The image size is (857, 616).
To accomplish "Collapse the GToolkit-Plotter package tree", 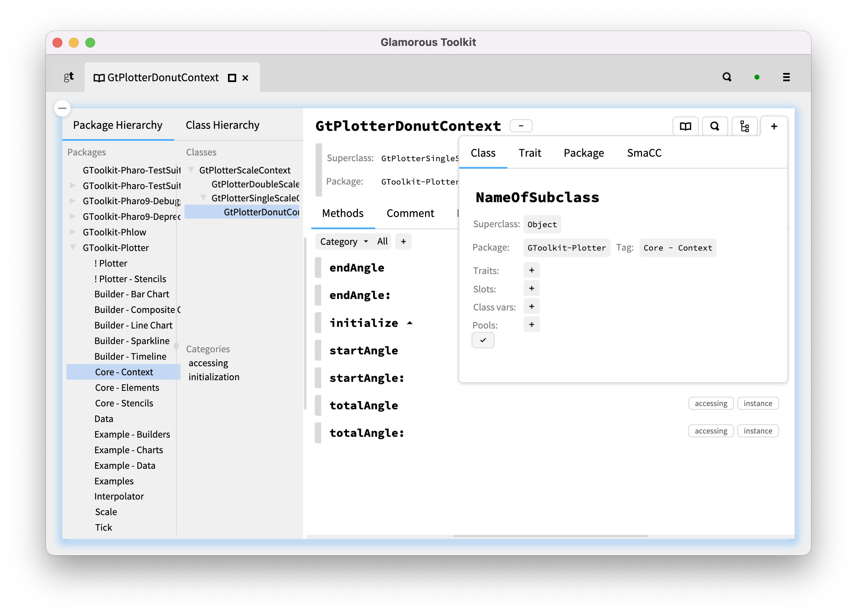I will 73,247.
